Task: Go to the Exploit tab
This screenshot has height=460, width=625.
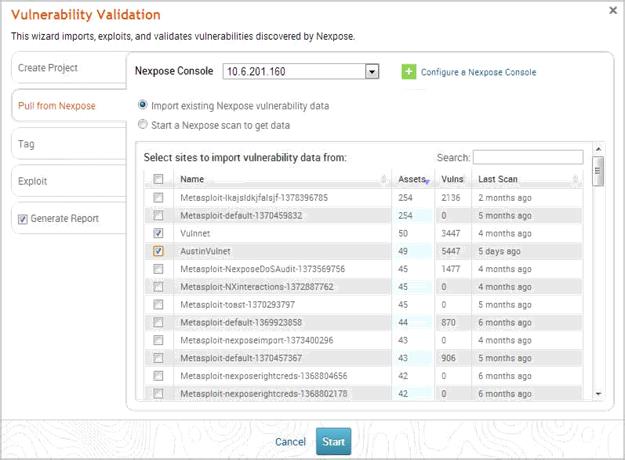Action: pyautogui.click(x=62, y=181)
